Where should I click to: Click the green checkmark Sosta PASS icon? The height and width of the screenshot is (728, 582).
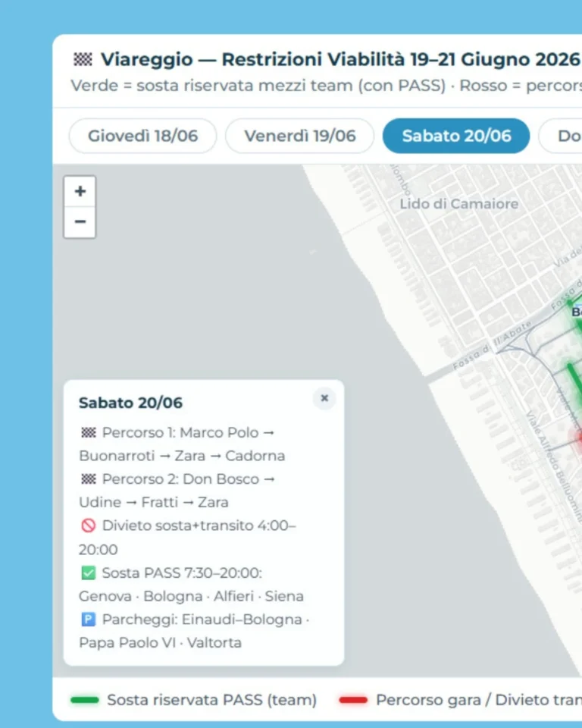tap(88, 573)
